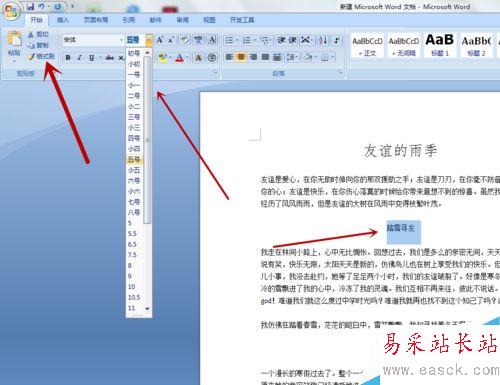Click the font size dropdown arrow

pos(149,40)
